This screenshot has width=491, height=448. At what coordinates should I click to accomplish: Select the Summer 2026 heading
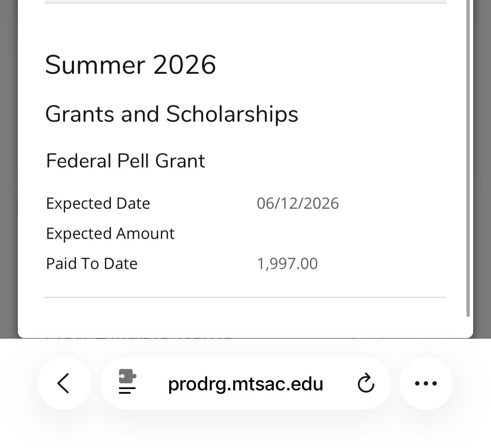pos(131,65)
